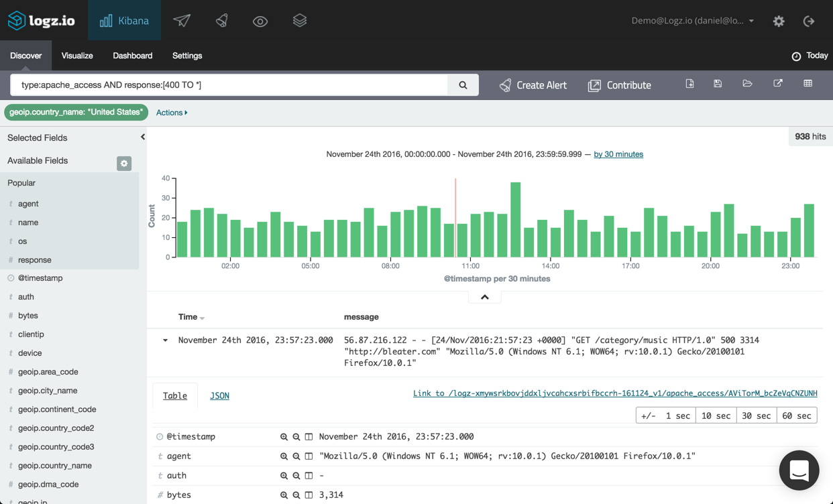833x504 pixels.
Task: Collapse the histogram with the up chevron
Action: (485, 297)
